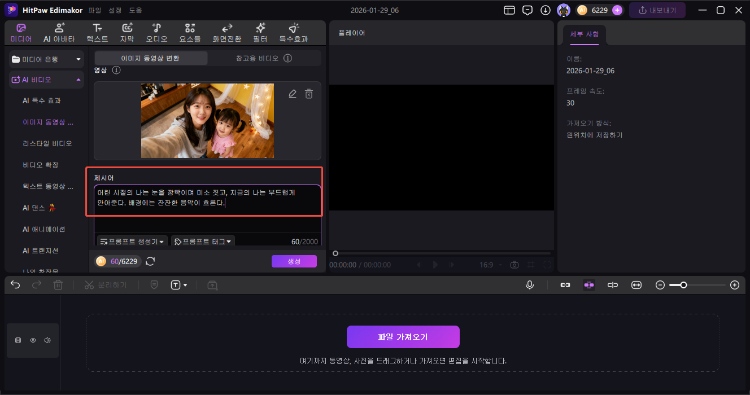The width and height of the screenshot is (750, 395).
Task: Take a snapshot of the player frame
Action: [x=514, y=264]
